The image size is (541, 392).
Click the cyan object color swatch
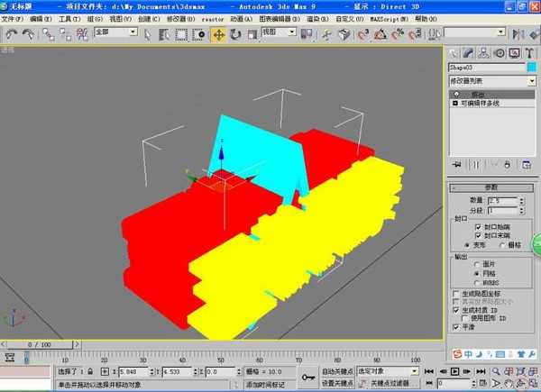pos(532,68)
